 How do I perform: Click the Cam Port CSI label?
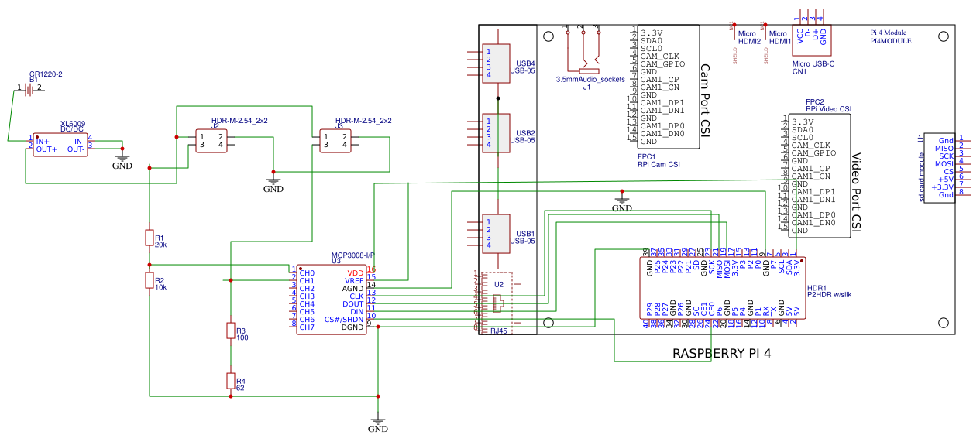click(705, 100)
